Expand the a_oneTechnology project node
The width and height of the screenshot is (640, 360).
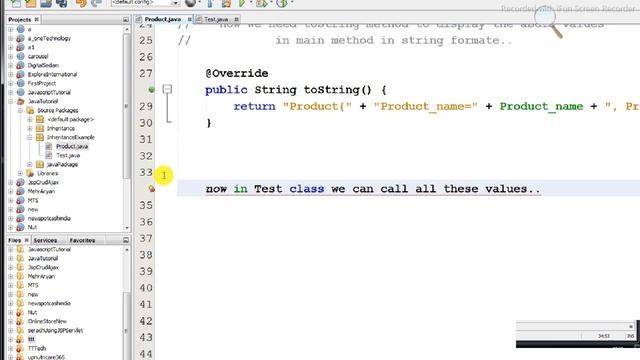(11, 38)
